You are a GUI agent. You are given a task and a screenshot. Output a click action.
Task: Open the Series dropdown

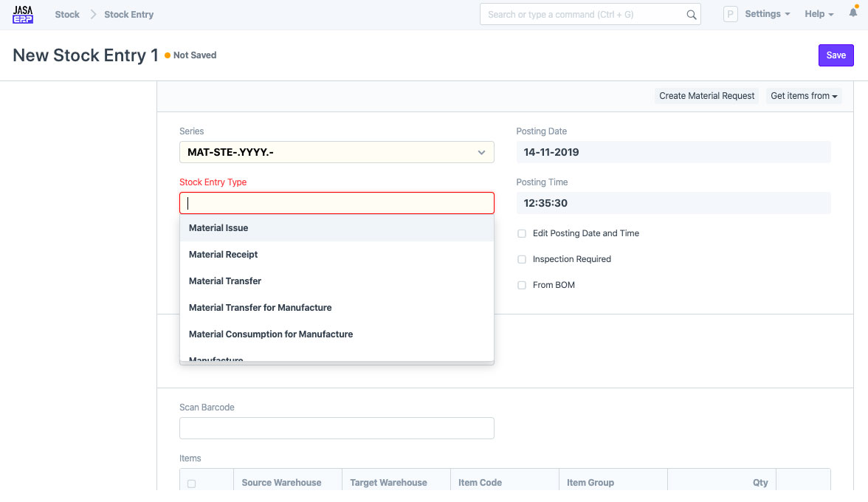point(337,153)
